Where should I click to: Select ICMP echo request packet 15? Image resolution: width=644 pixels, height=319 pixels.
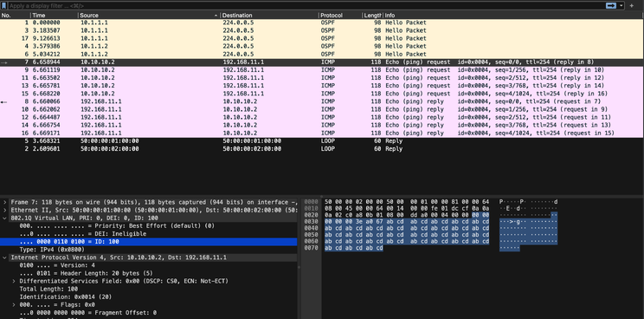322,94
